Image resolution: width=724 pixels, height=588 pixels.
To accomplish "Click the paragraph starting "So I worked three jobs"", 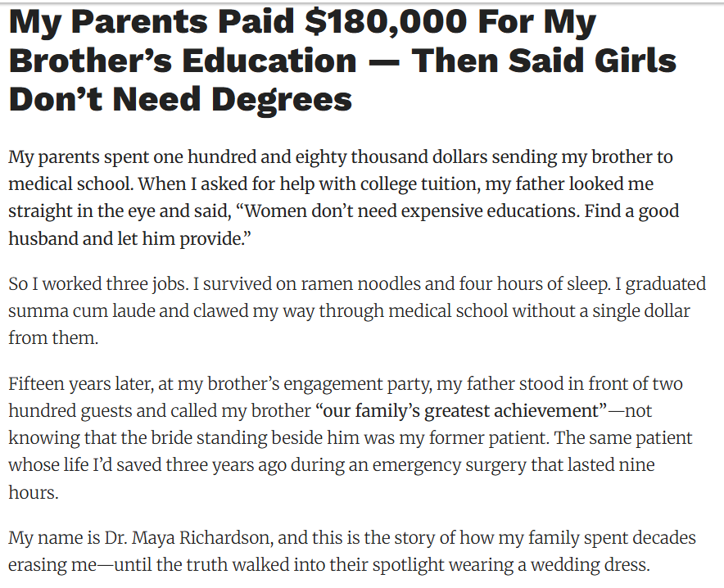I will 357,310.
